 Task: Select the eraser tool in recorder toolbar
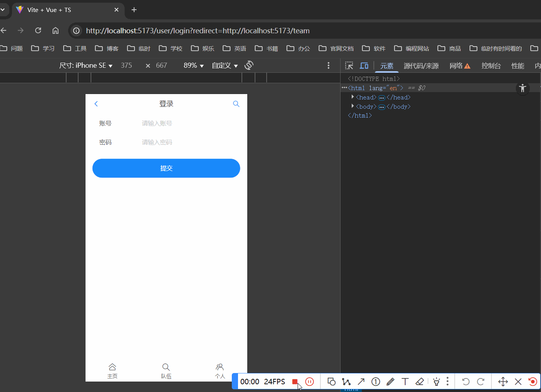point(420,382)
